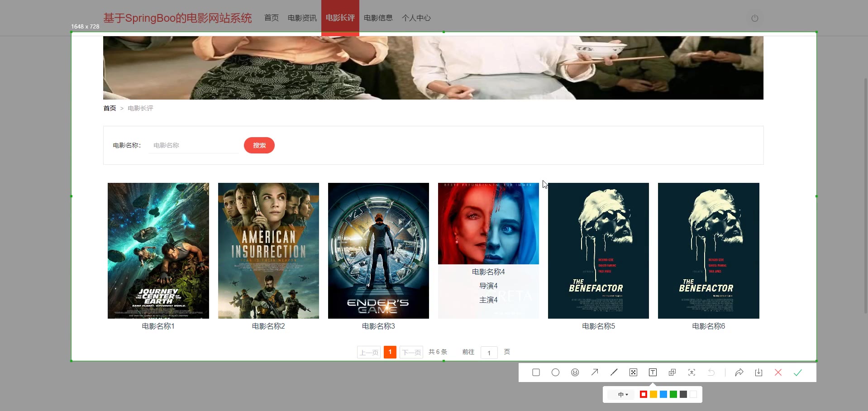
Task: Save the screenshot to file
Action: click(758, 373)
